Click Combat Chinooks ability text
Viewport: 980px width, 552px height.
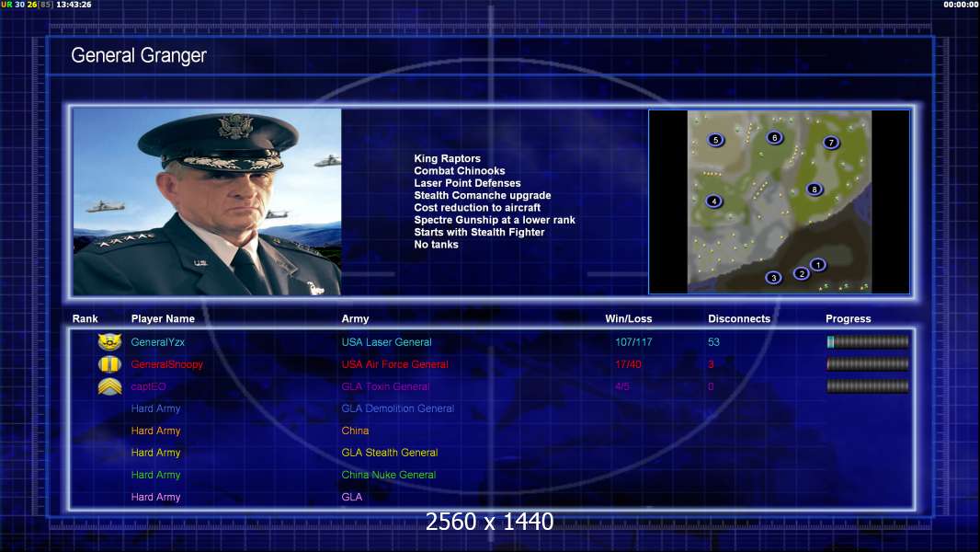click(x=460, y=171)
